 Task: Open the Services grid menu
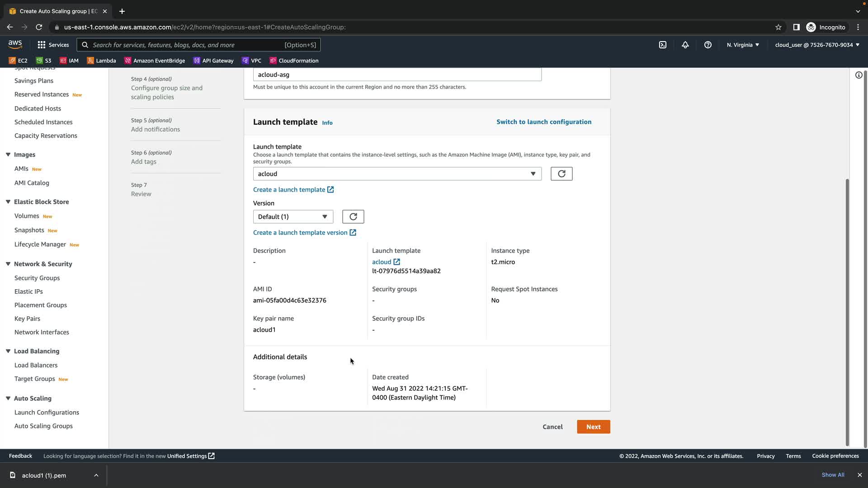[x=53, y=45]
